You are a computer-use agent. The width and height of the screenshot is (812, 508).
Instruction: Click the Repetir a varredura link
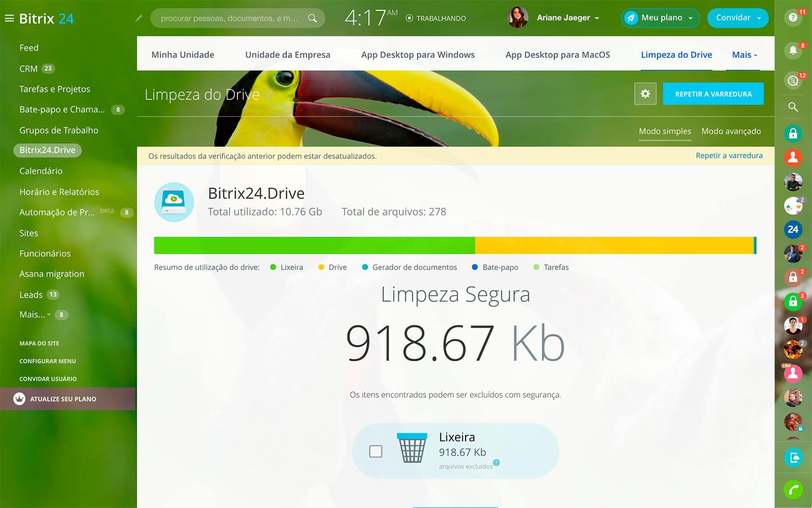(729, 155)
